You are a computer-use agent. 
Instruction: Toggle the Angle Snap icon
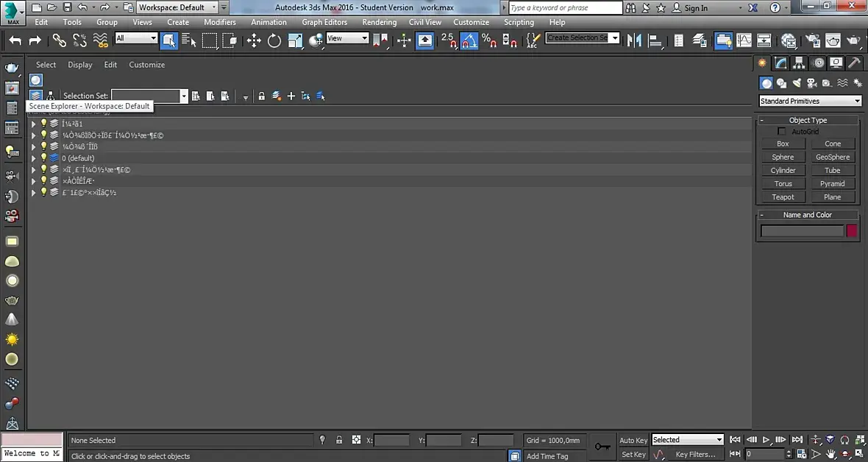(x=469, y=40)
